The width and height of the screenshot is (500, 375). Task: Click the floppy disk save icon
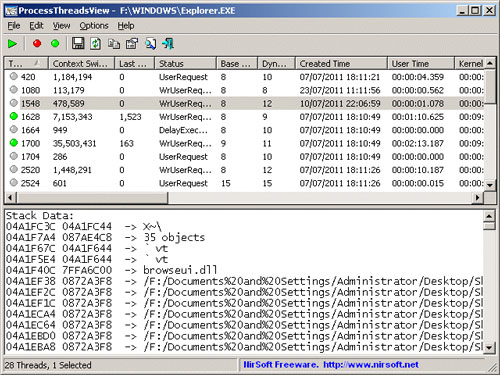pyautogui.click(x=78, y=44)
